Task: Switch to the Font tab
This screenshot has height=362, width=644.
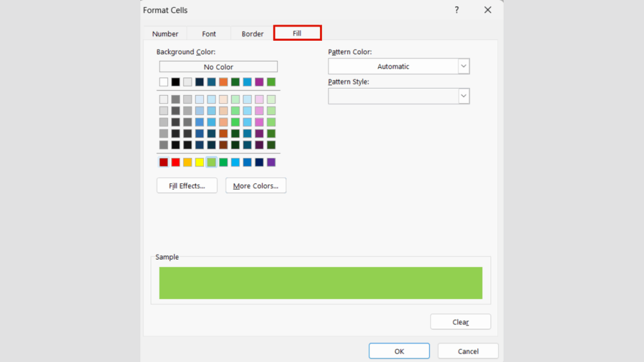Action: coord(208,33)
